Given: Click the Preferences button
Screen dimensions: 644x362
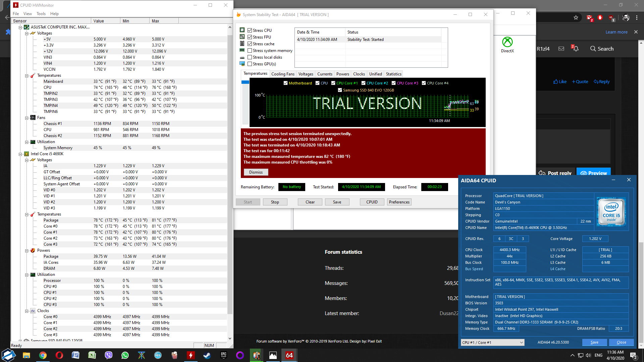Looking at the screenshot, I should pyautogui.click(x=399, y=202).
